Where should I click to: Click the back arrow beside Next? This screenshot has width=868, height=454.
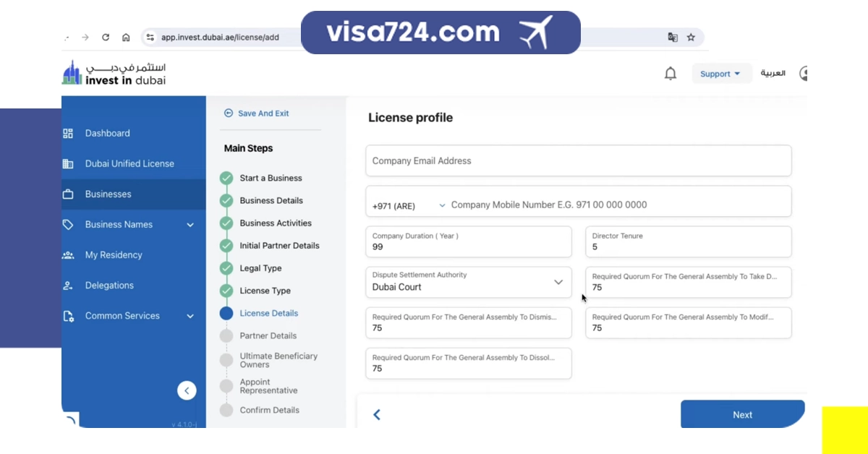click(376, 414)
